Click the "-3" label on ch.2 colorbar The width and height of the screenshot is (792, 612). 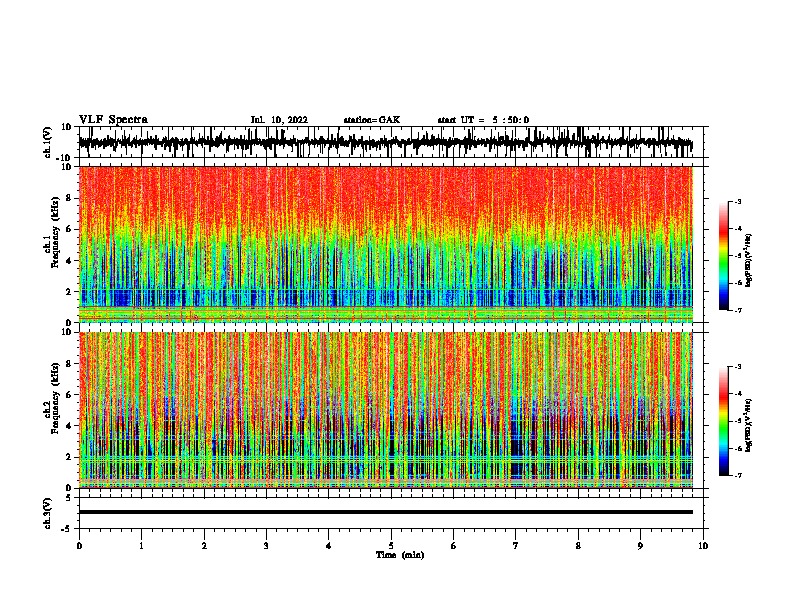tap(738, 366)
